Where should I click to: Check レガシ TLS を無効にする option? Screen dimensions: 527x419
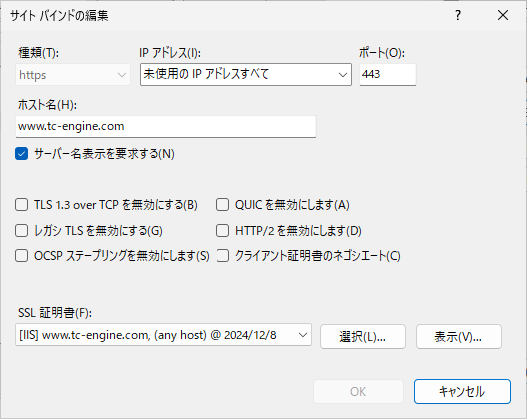pos(22,231)
